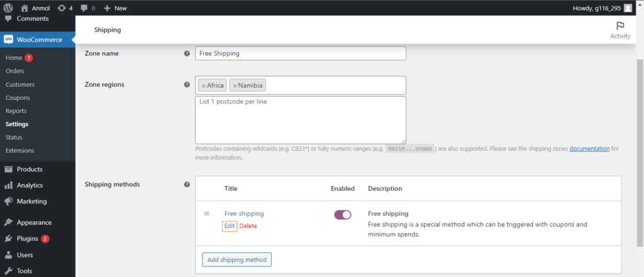644x277 pixels.
Task: Remove the Africa region tag
Action: 203,86
